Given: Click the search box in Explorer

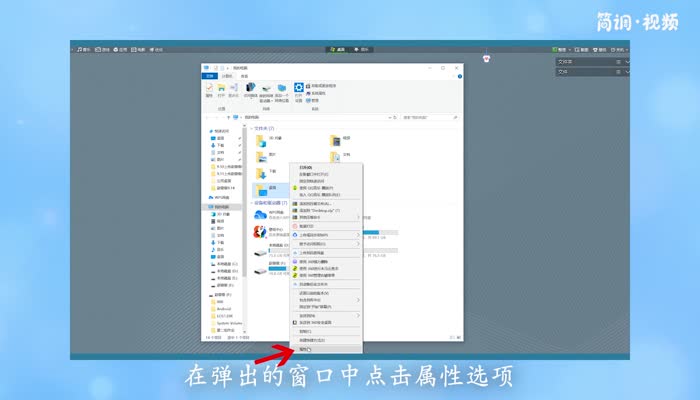Looking at the screenshot, I should click(x=430, y=117).
